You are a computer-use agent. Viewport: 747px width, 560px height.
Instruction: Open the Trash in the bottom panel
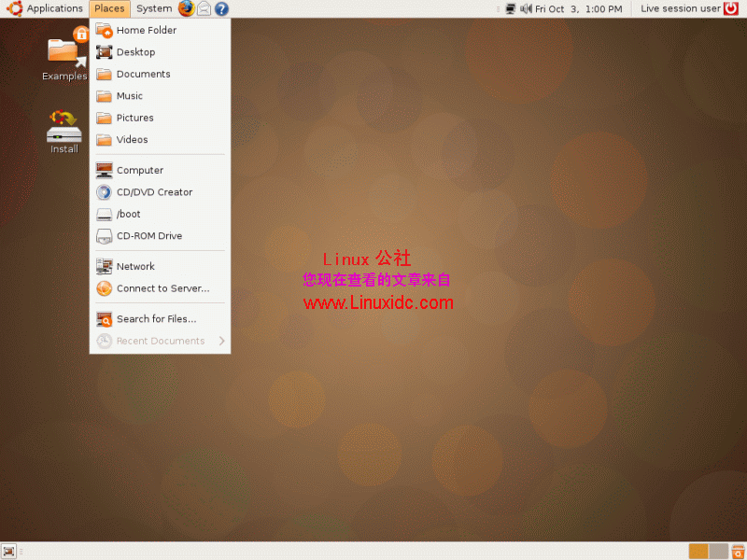point(738,551)
